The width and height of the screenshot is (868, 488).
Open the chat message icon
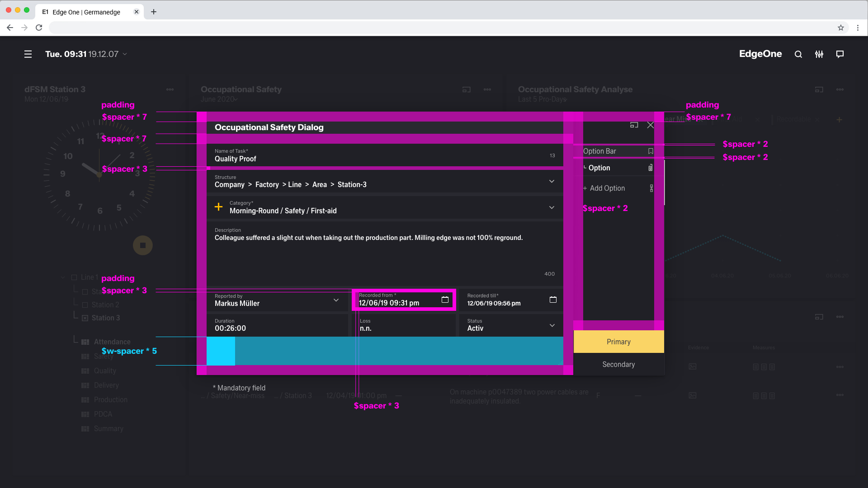pyautogui.click(x=840, y=54)
